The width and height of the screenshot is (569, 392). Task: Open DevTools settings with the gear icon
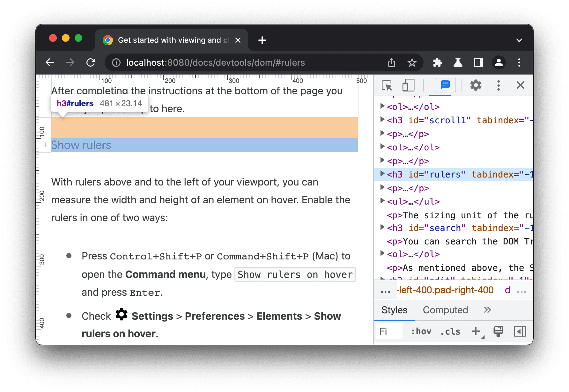pos(476,85)
